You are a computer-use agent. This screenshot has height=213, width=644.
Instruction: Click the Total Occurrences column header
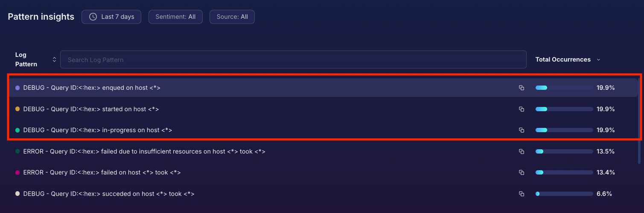click(563, 59)
